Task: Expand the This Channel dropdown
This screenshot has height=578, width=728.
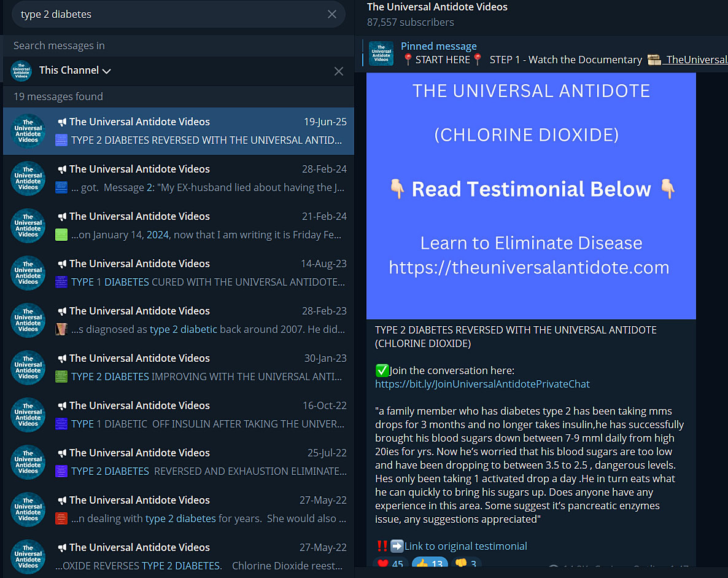Action: point(74,71)
